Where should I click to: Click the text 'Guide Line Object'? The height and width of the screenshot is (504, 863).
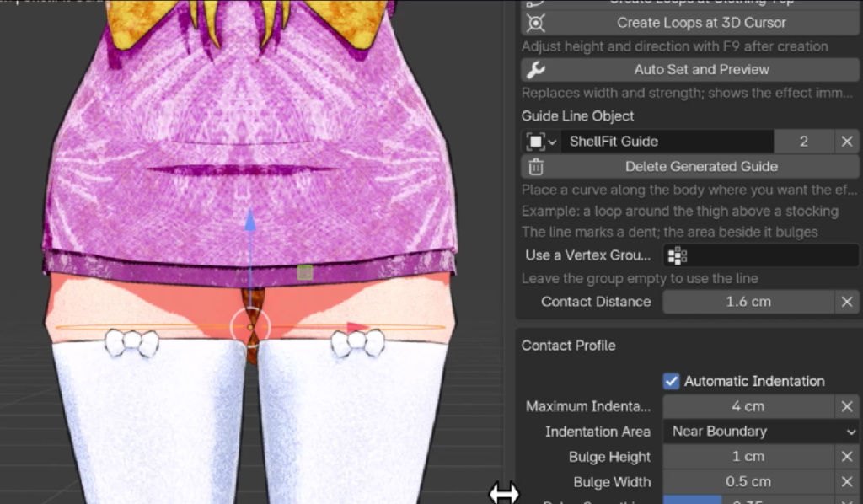(577, 116)
